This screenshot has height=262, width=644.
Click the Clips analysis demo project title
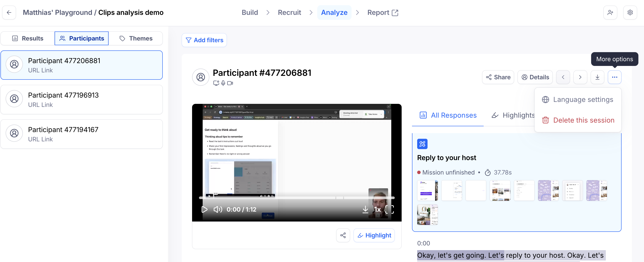click(x=131, y=12)
